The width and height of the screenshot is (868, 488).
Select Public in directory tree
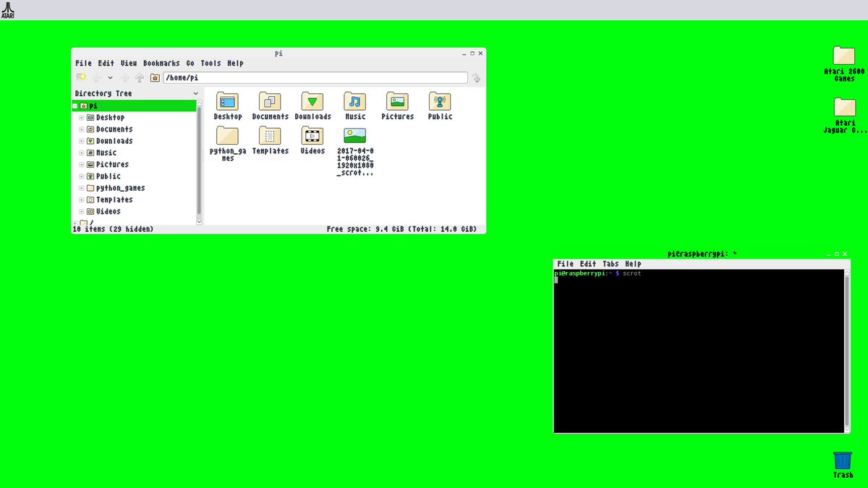tap(109, 176)
